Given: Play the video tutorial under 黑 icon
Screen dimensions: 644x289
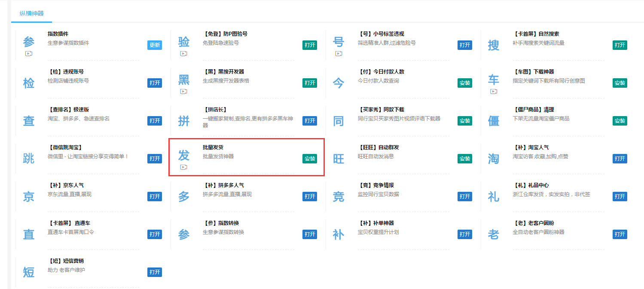Looking at the screenshot, I should (183, 92).
